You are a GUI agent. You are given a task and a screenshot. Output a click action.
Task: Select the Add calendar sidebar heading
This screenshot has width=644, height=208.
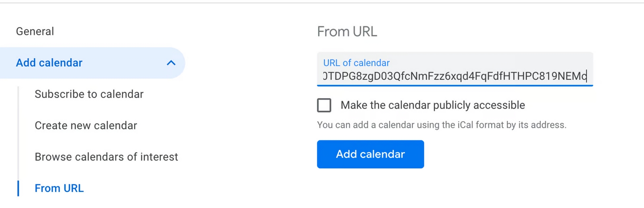pyautogui.click(x=49, y=63)
